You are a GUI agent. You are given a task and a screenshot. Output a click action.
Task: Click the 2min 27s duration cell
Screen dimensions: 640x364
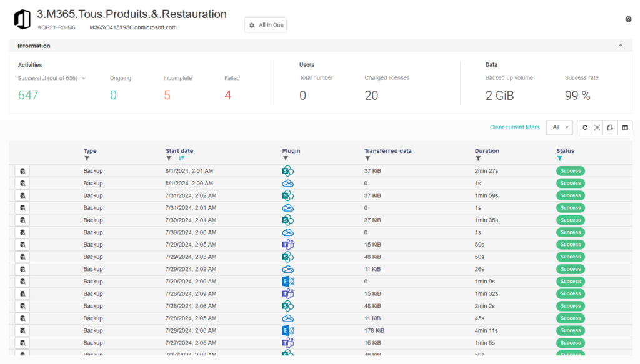click(x=486, y=171)
